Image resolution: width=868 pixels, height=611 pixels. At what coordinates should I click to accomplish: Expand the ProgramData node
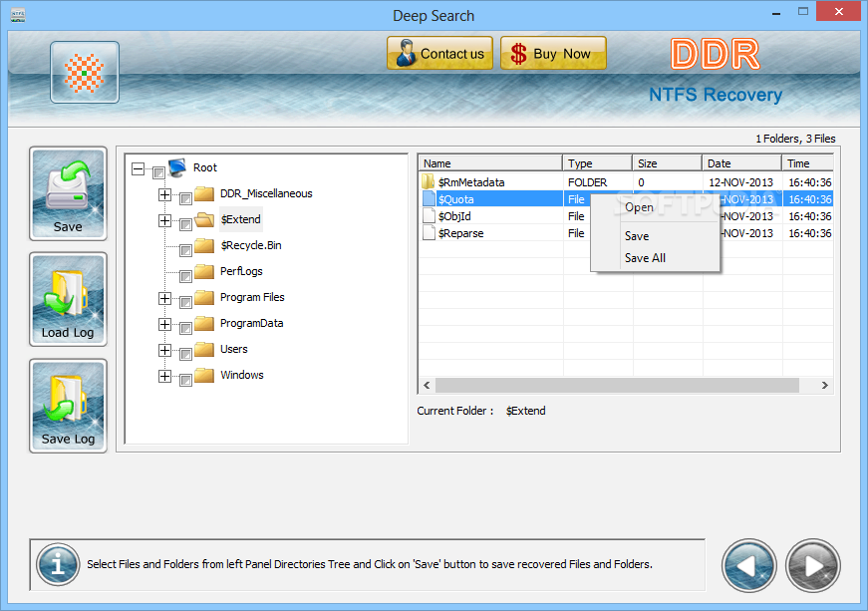pos(164,324)
